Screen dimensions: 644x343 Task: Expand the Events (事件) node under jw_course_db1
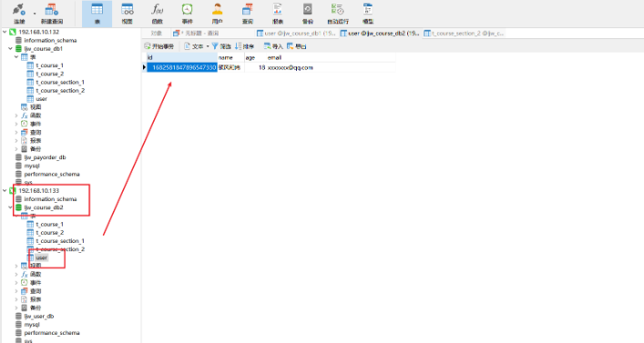point(16,124)
